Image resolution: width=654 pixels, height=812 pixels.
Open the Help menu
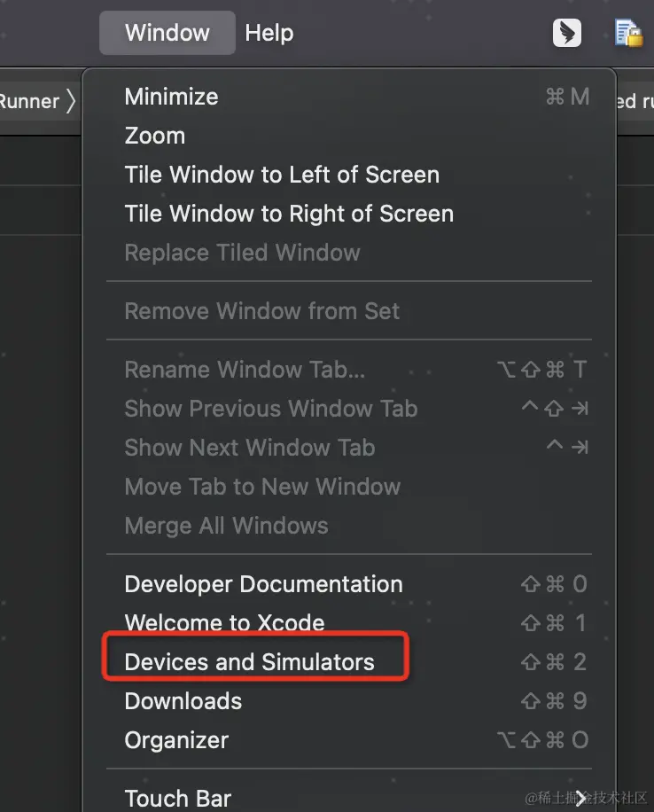point(269,34)
